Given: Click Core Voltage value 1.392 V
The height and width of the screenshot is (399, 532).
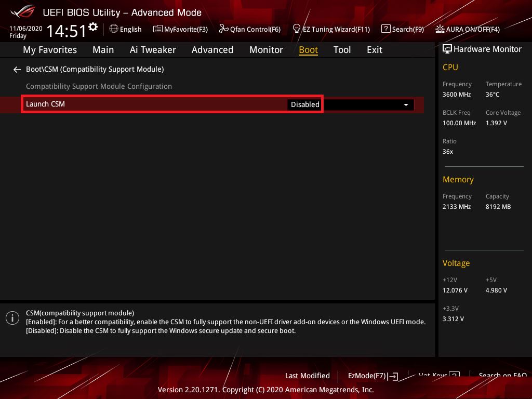Looking at the screenshot, I should 496,123.
